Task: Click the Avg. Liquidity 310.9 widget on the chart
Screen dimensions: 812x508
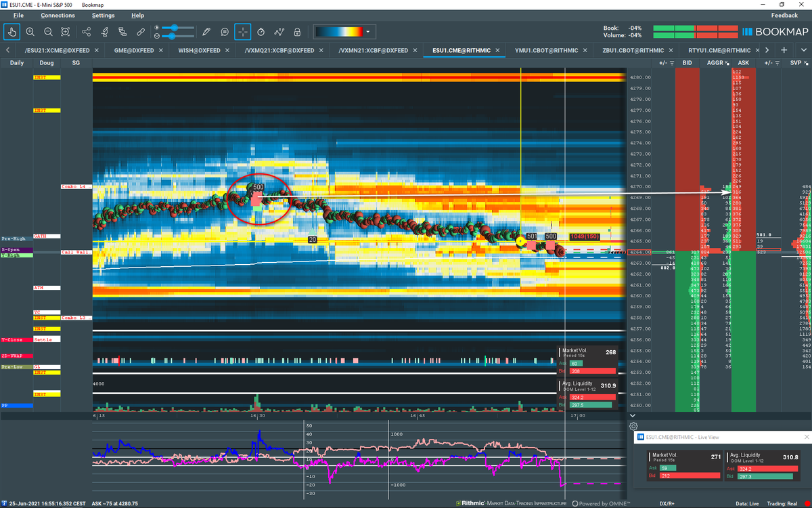Action: coord(587,394)
